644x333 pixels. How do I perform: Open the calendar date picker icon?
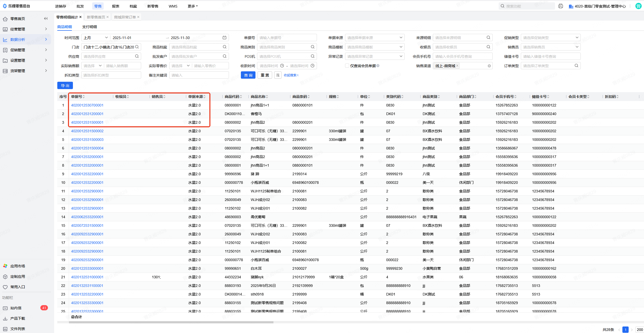(x=224, y=38)
